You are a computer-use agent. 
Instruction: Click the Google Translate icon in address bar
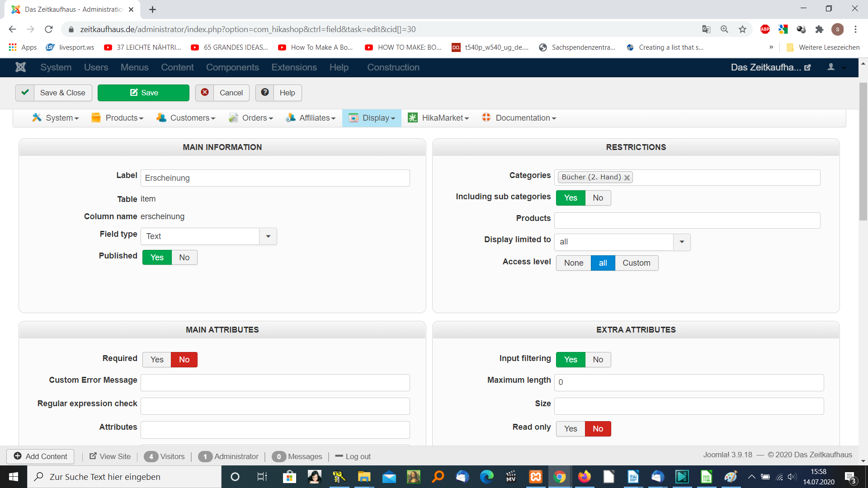click(706, 29)
